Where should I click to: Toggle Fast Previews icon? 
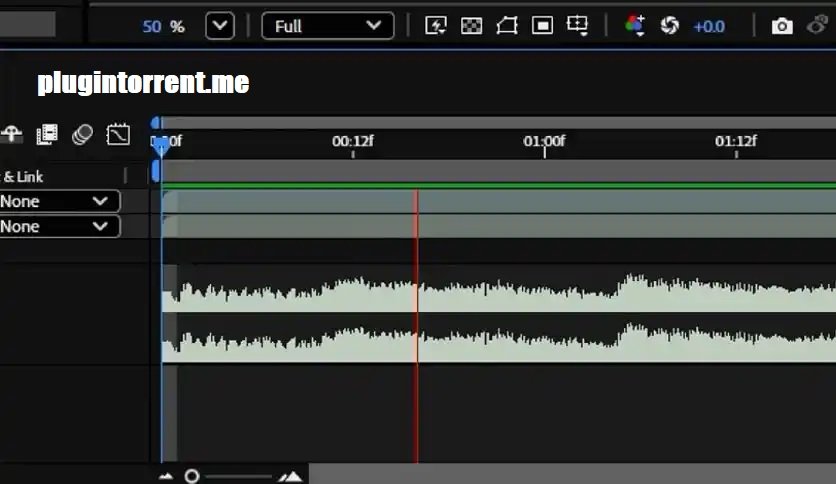point(436,26)
